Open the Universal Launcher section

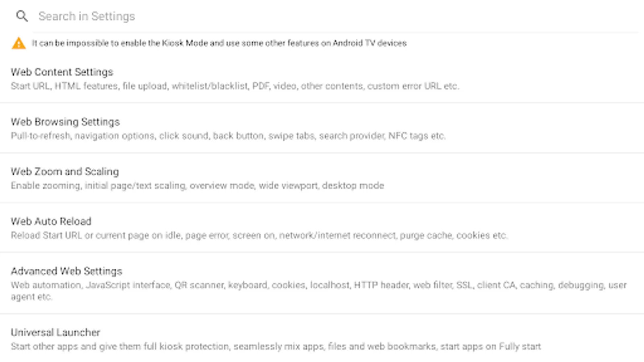(56, 333)
